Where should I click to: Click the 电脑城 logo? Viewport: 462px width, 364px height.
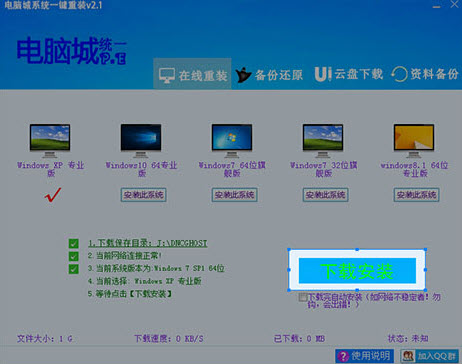(71, 50)
